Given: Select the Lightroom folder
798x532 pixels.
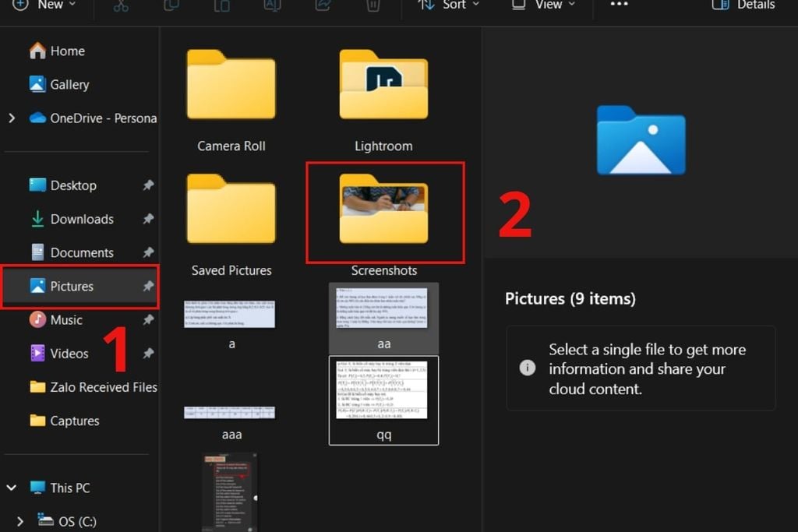Looking at the screenshot, I should pyautogui.click(x=383, y=100).
